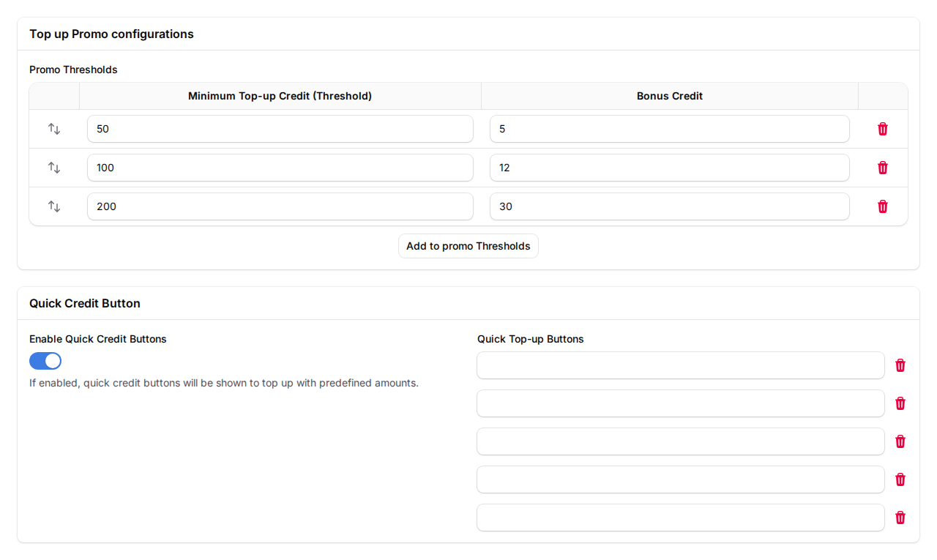Delete the 100 threshold row via trash icon
The image size is (937, 560).
(x=883, y=168)
